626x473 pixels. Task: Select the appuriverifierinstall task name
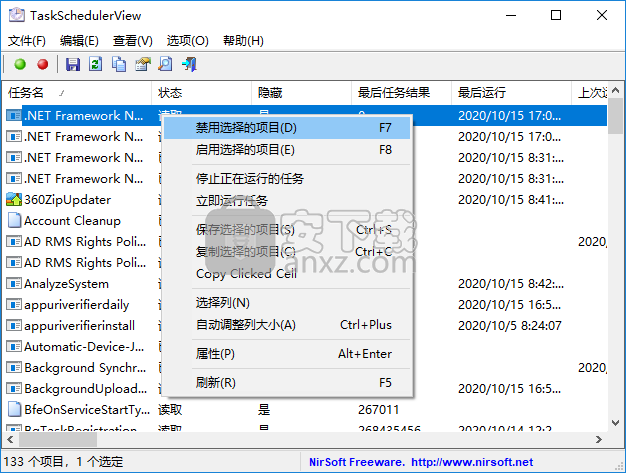click(79, 326)
